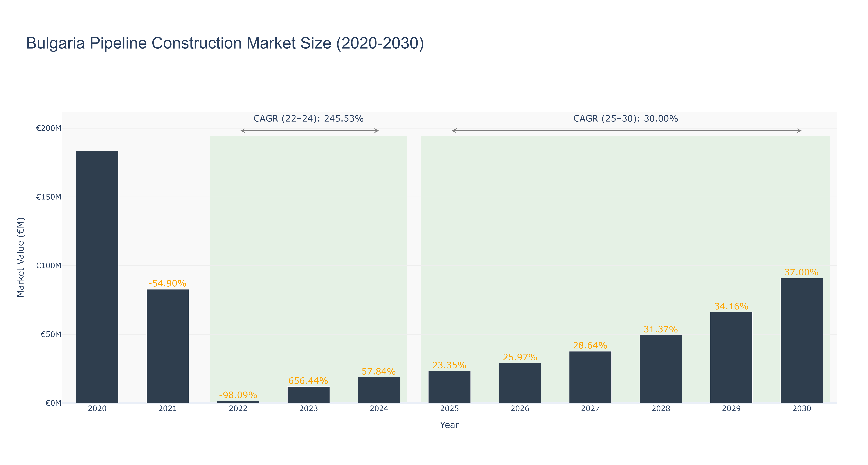
Task: Select the 2021 bar in the chart
Action: (x=167, y=346)
